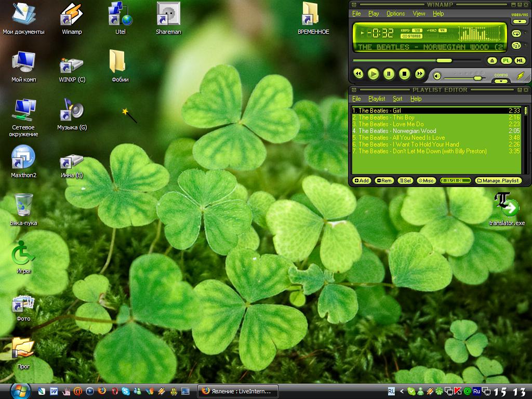Click the Winamp stop button
This screenshot has width=532, height=399.
[x=404, y=74]
